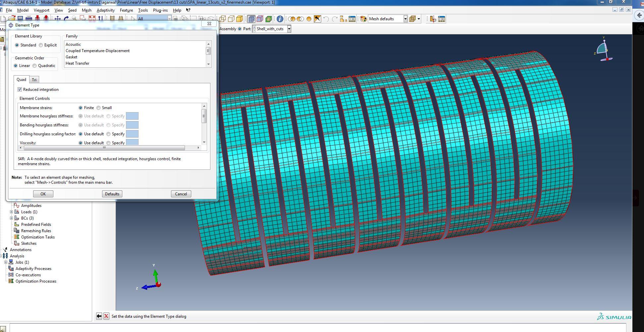
Task: Click the Cycle Views icon
Action: (100, 19)
